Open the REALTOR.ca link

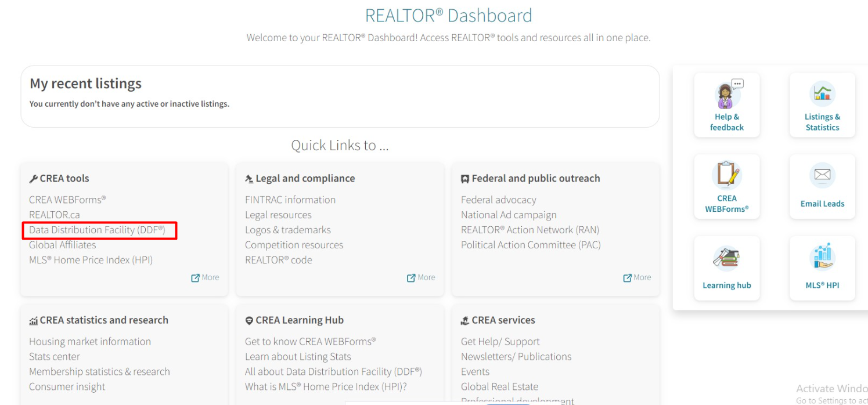(x=55, y=215)
